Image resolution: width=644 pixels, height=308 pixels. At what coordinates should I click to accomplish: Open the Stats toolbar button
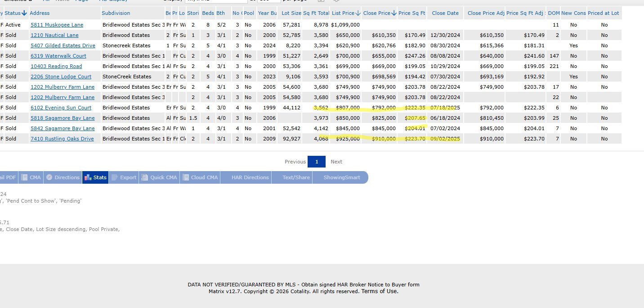coord(95,177)
